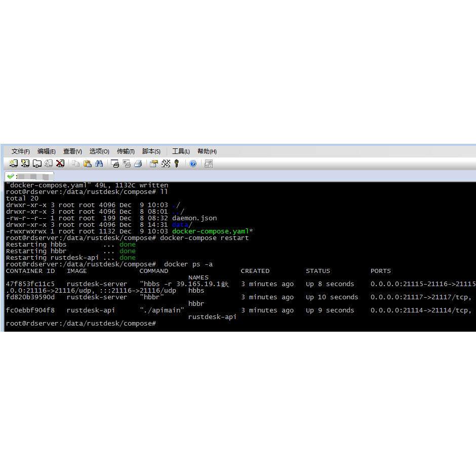Click the printer icon in toolbar

[x=138, y=164]
